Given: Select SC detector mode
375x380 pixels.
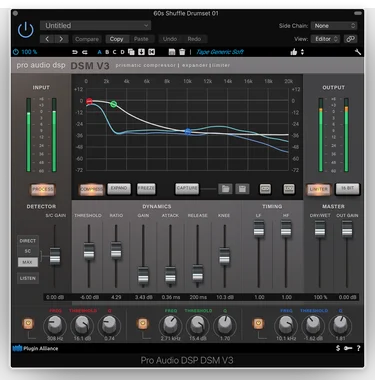Looking at the screenshot, I should pos(28,251).
